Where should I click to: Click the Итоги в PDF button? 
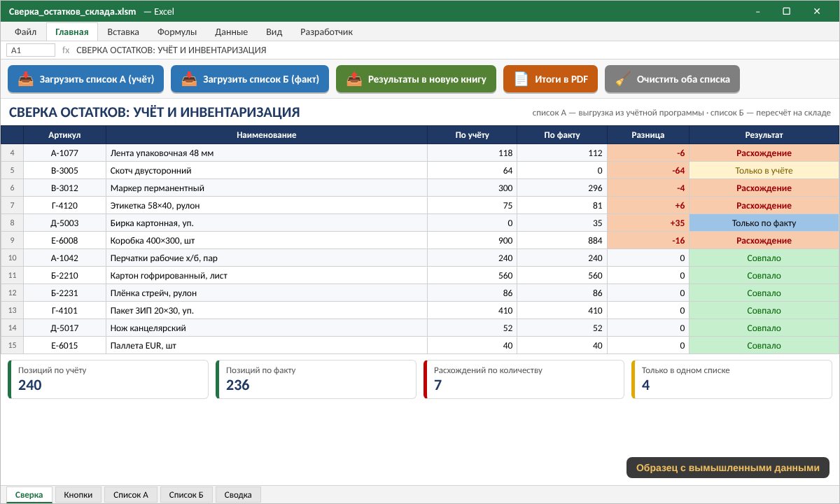550,79
